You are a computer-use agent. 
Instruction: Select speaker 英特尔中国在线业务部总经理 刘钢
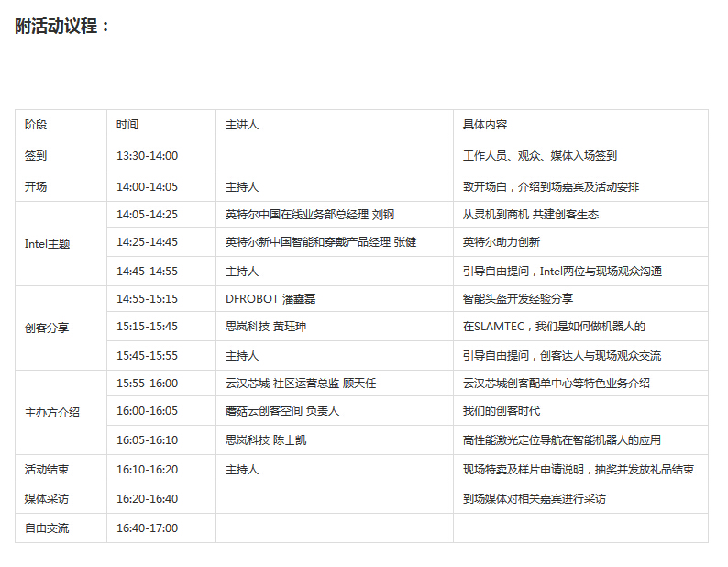pos(309,215)
